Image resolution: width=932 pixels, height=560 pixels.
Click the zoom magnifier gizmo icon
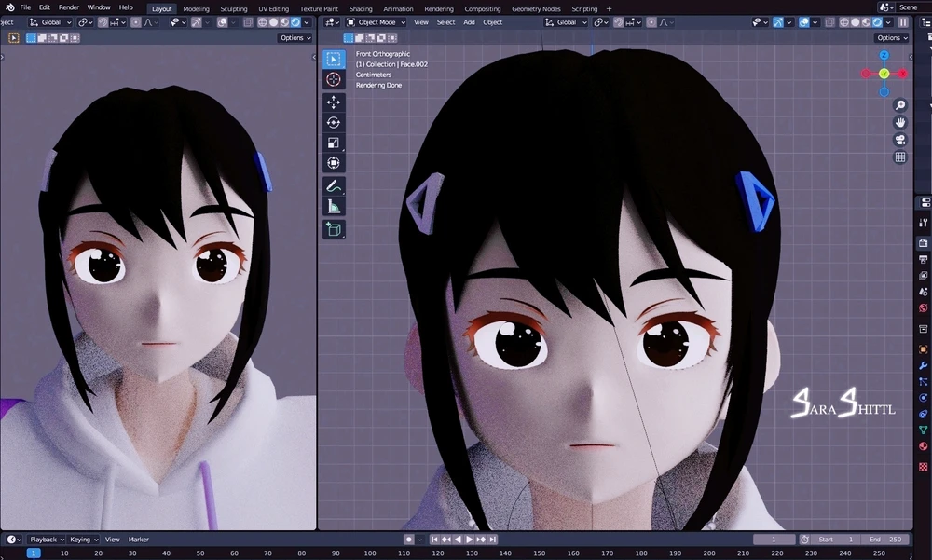point(900,105)
